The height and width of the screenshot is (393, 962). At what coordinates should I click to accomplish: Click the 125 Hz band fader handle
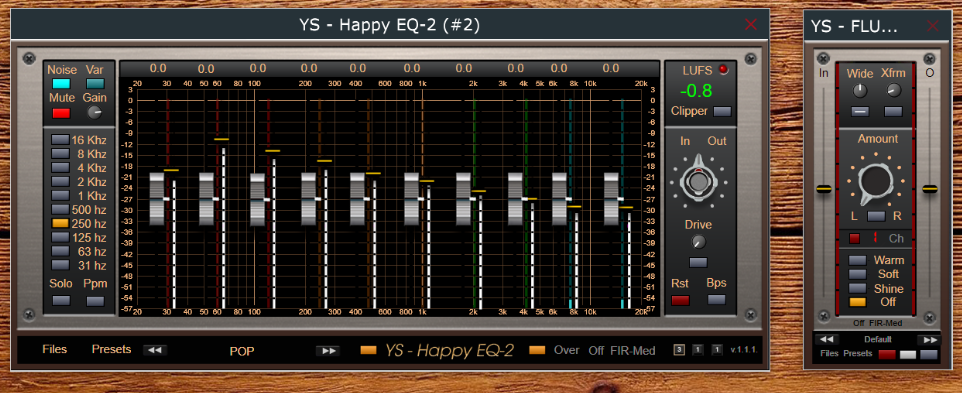tap(258, 199)
